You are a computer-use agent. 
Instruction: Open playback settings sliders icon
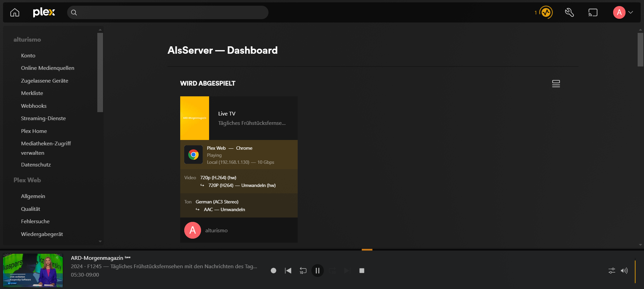[612, 271]
